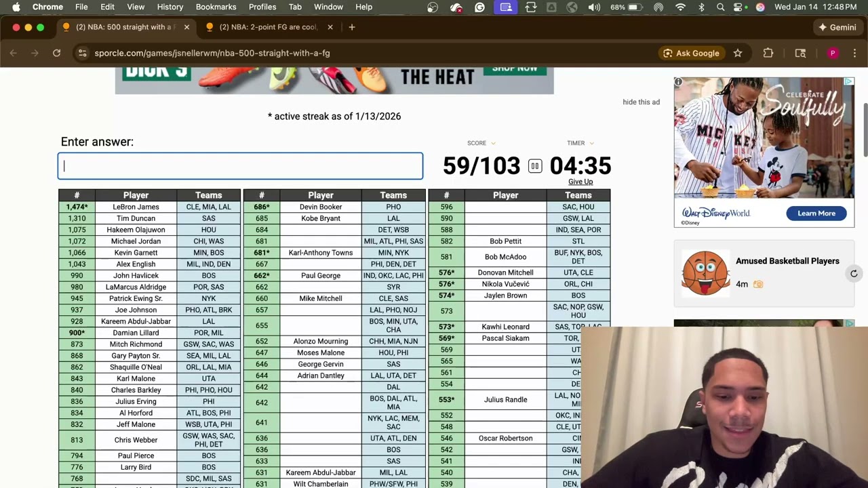Click the battery status indicator
This screenshot has width=868, height=488.
coord(627,7)
